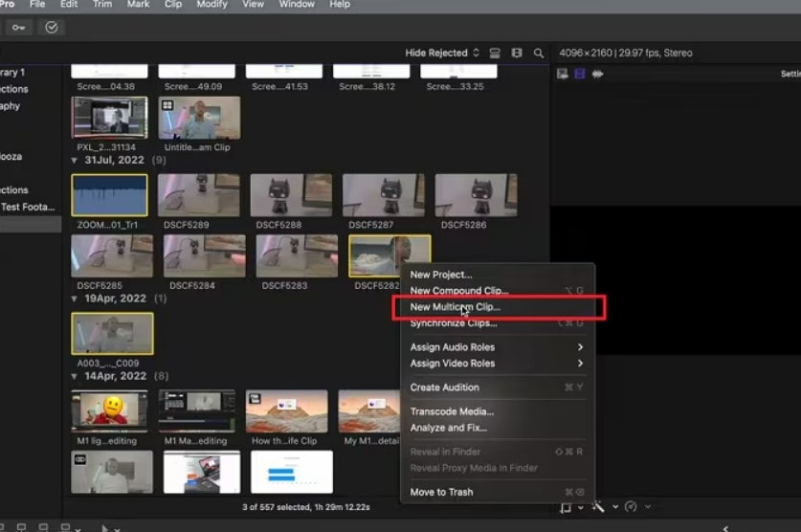Enable video-only switching icon

580,74
